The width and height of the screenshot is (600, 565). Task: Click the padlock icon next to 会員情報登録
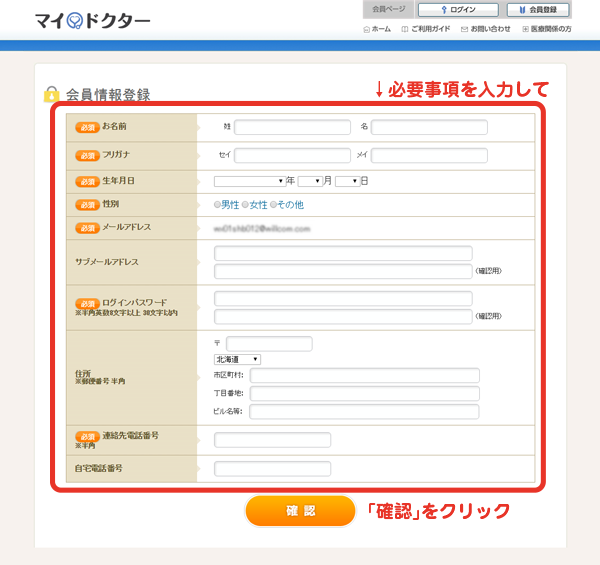pos(51,94)
